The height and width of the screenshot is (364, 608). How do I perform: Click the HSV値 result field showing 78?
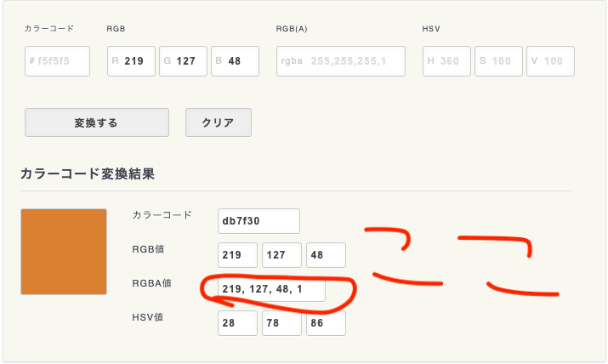pos(281,323)
